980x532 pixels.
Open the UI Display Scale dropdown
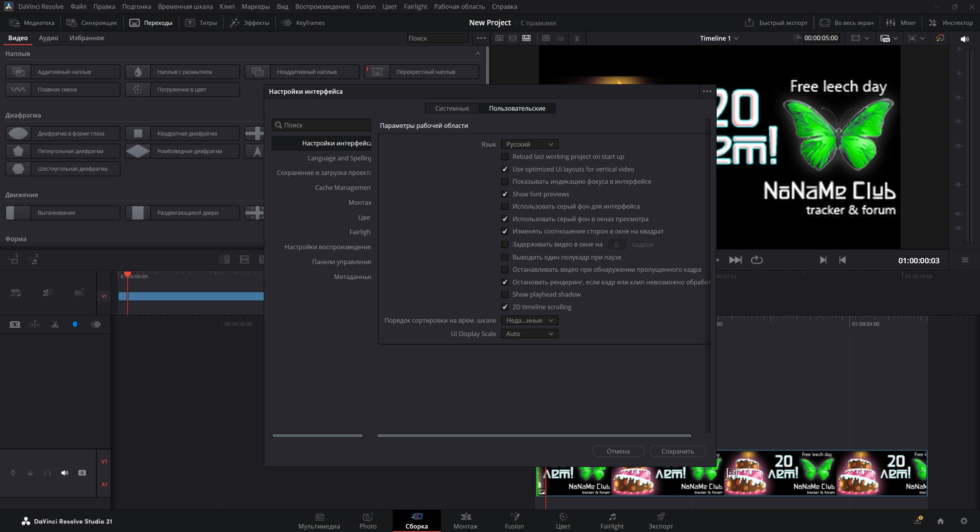coord(529,334)
